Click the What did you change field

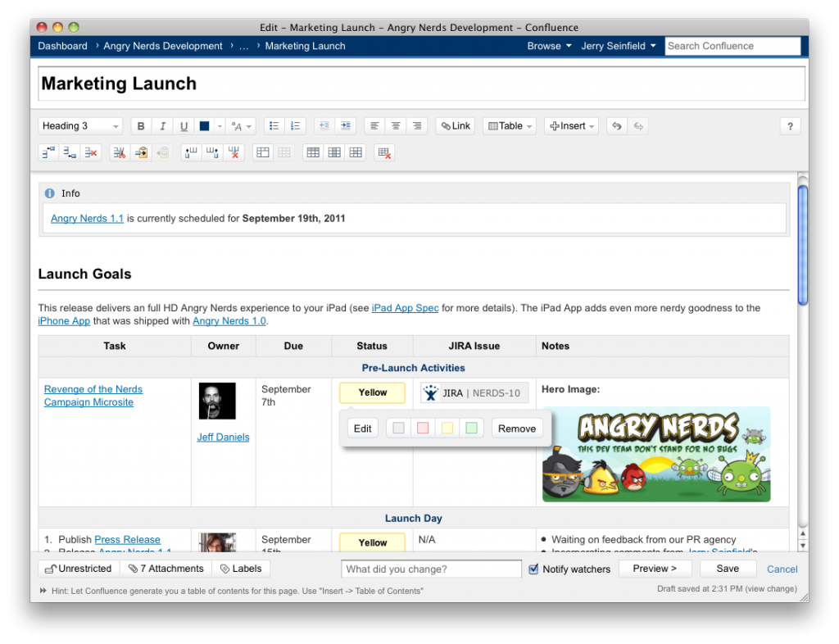pyautogui.click(x=431, y=569)
